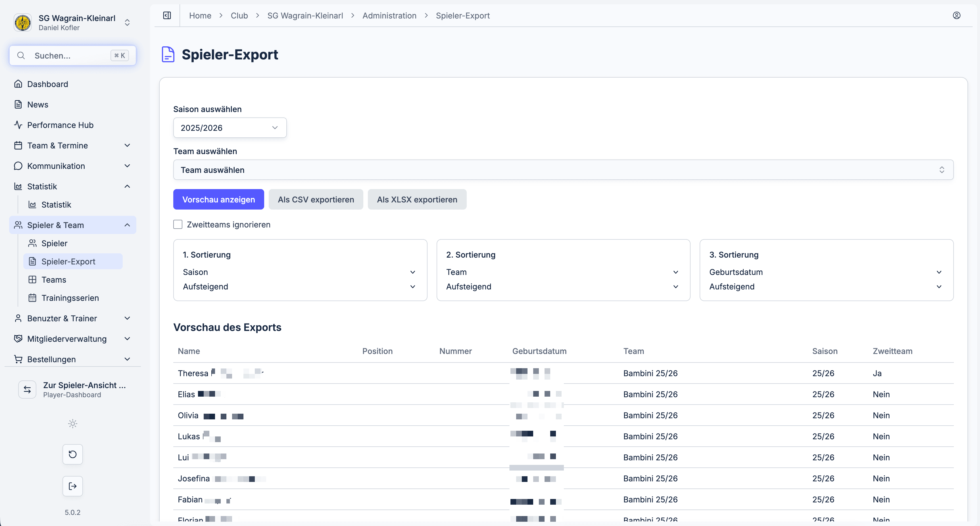Click the search magnifier icon

pos(21,56)
